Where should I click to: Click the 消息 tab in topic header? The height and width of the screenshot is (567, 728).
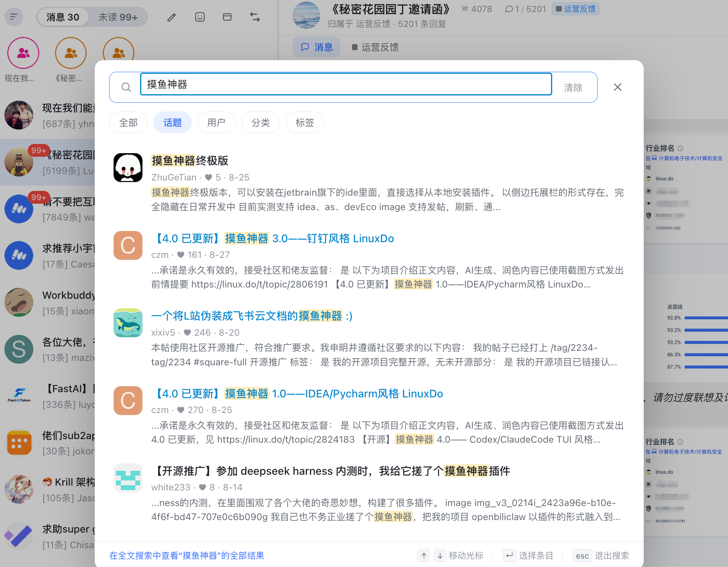[x=317, y=47]
